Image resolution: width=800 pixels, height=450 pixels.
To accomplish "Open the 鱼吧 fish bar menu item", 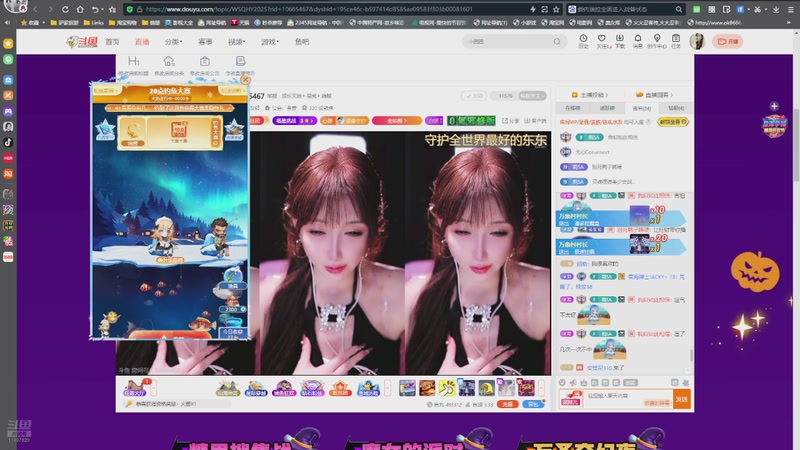I will pos(302,42).
